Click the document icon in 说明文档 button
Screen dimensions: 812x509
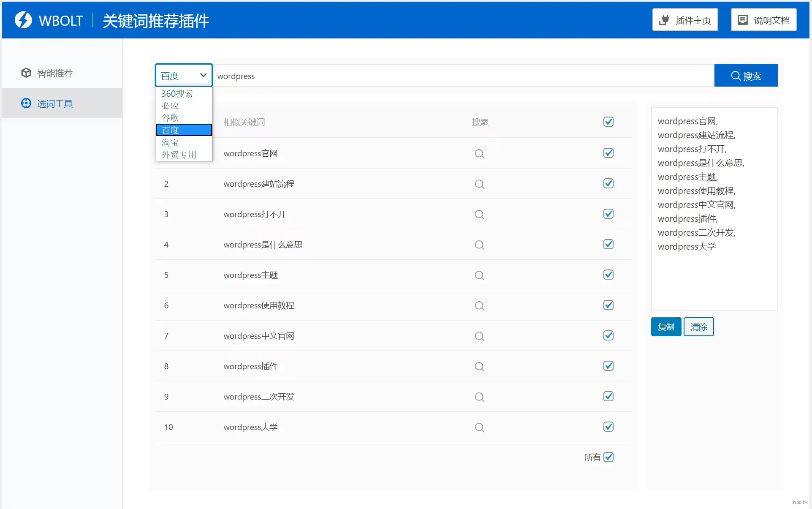tap(742, 19)
